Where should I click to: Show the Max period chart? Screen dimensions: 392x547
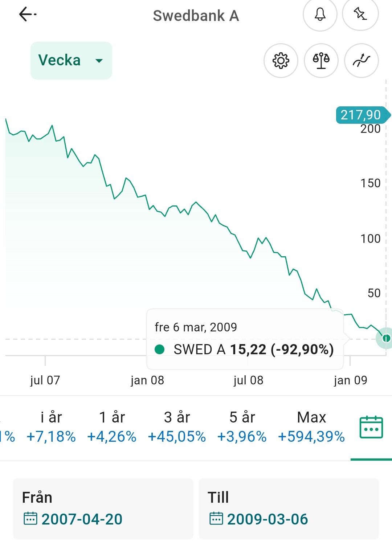coord(311,427)
